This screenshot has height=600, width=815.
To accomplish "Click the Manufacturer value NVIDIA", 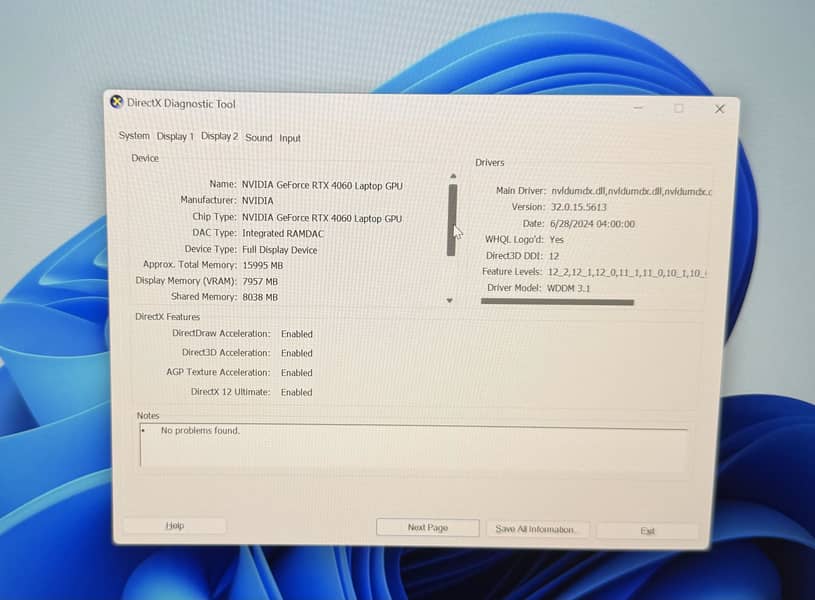I will 257,200.
